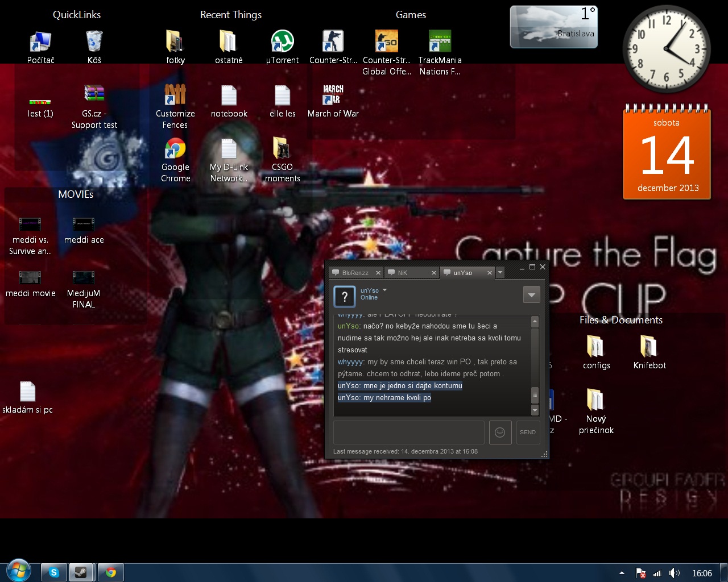Open My D-Link Network file
The image size is (728, 582).
point(229,160)
